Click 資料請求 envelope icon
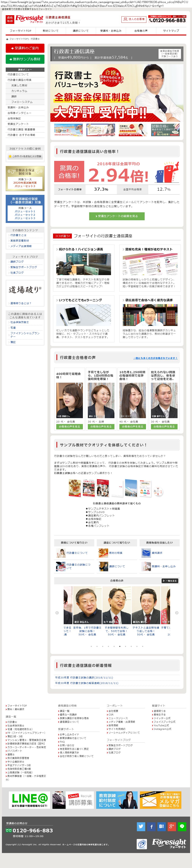Image resolution: width=192 pixels, height=868 pixels. pos(146,553)
